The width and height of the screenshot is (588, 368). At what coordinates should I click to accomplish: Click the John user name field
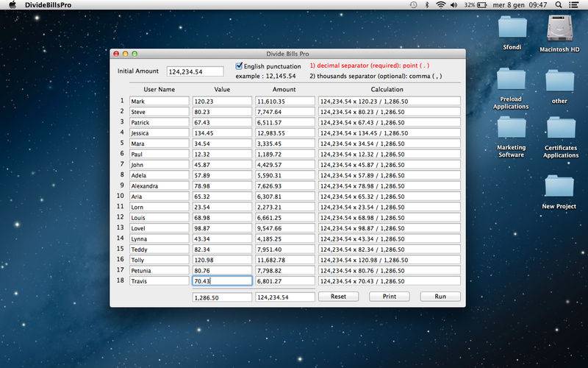pyautogui.click(x=159, y=164)
